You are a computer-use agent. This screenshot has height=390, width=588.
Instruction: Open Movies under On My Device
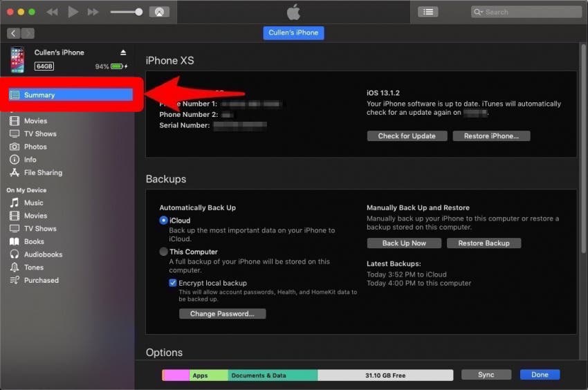[x=35, y=216]
